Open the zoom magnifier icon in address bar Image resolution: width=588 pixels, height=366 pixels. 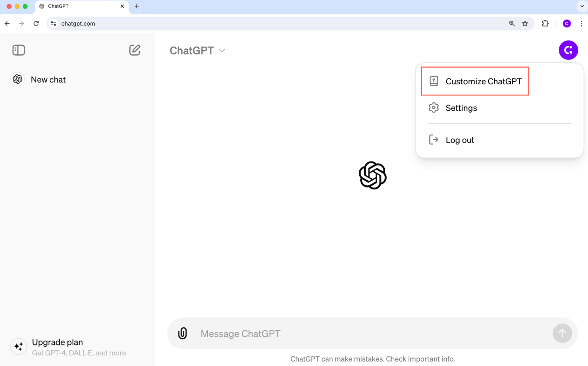pyautogui.click(x=512, y=24)
